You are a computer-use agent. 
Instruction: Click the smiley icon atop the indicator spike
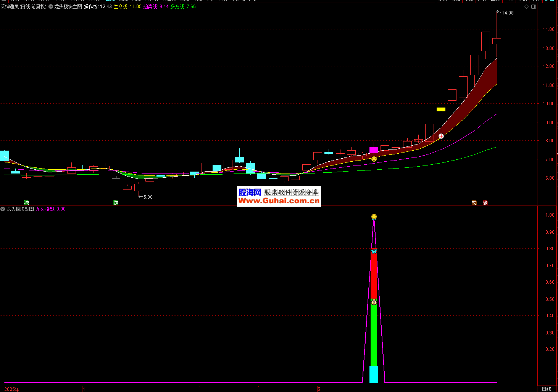(374, 217)
